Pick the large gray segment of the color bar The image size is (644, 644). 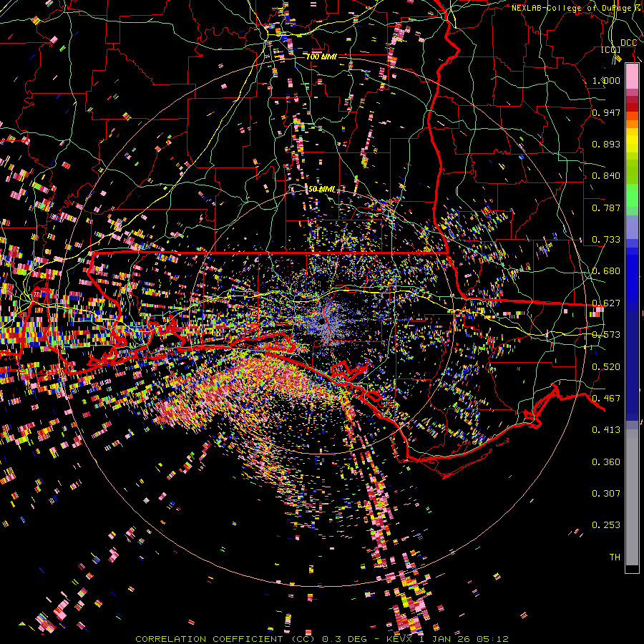click(x=632, y=501)
